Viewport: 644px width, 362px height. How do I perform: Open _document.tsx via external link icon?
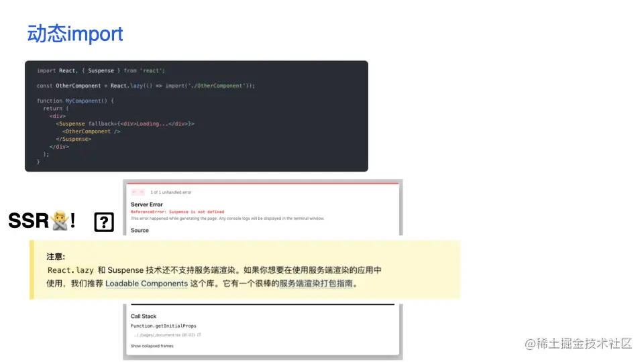pos(199,335)
